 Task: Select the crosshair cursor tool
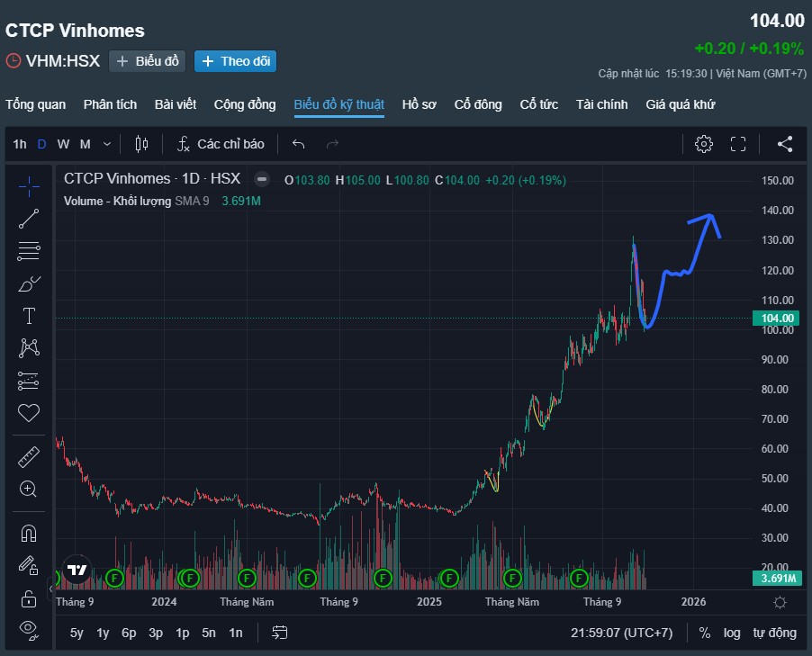coord(29,186)
